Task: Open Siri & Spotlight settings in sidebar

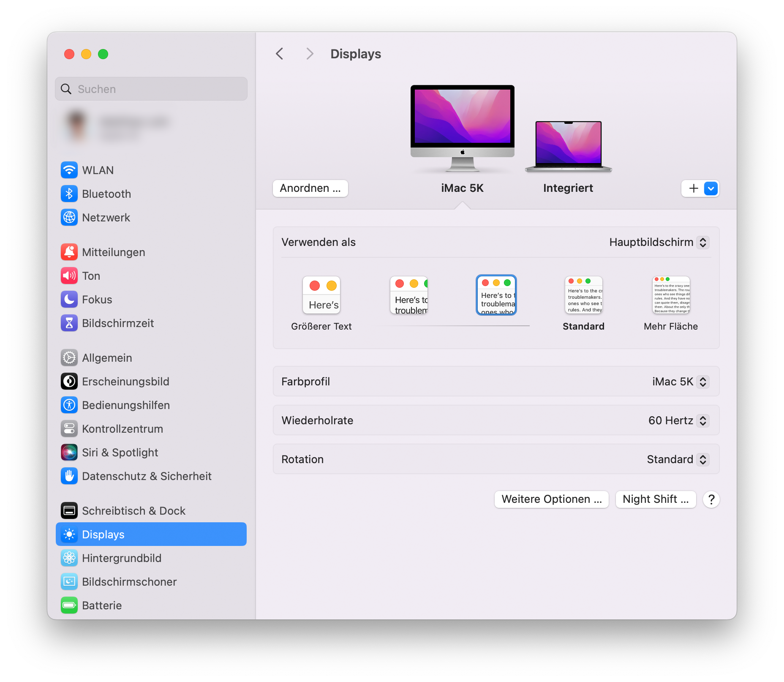Action: click(151, 453)
